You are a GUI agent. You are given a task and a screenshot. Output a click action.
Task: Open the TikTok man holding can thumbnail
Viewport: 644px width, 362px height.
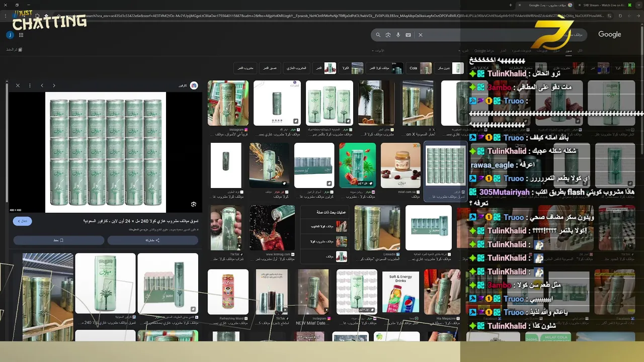226,228
